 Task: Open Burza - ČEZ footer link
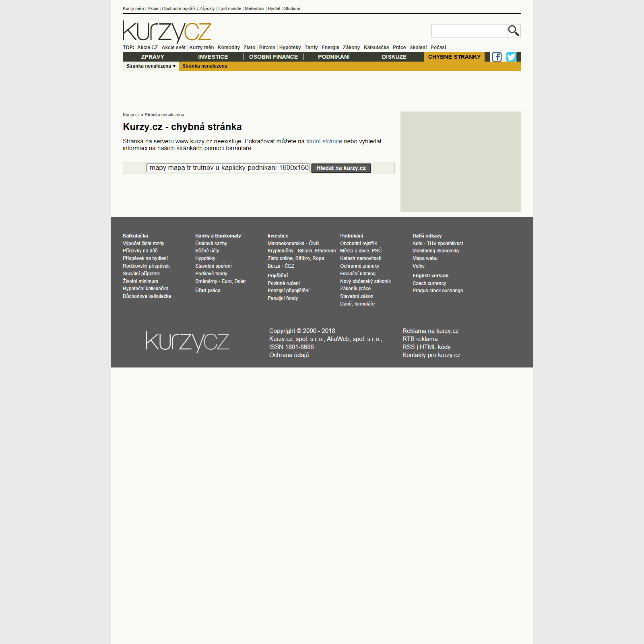tap(281, 266)
